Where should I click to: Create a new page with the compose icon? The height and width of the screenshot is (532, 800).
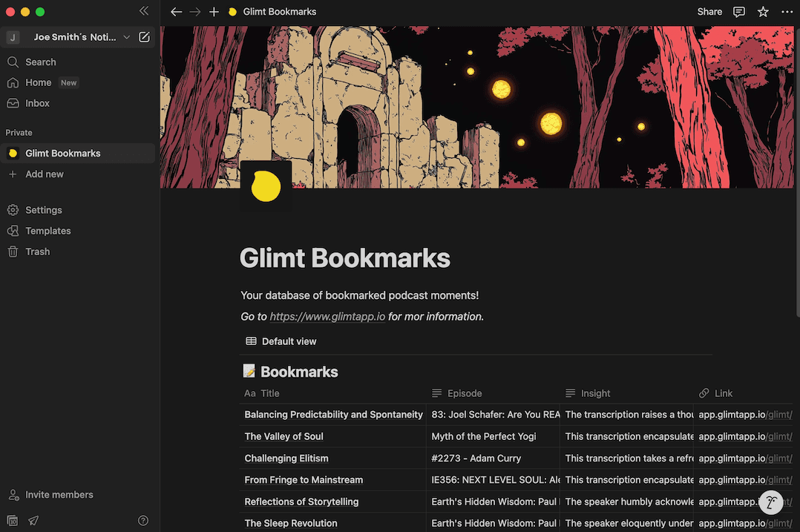(x=145, y=36)
